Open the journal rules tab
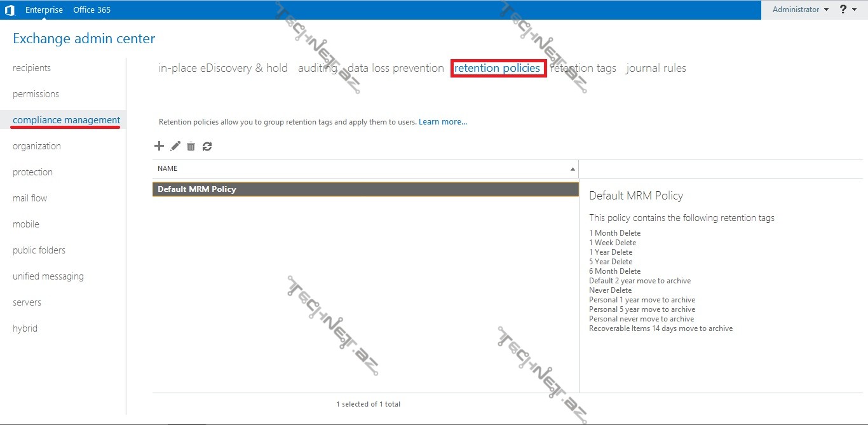The width and height of the screenshot is (868, 425). (x=656, y=68)
